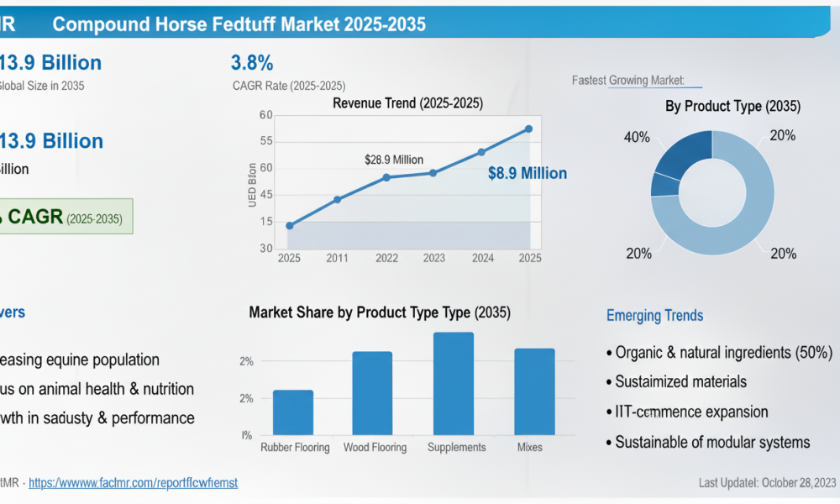Click the Rubber Flooring bar
Viewport: 840px width, 504px height.
pyautogui.click(x=293, y=412)
